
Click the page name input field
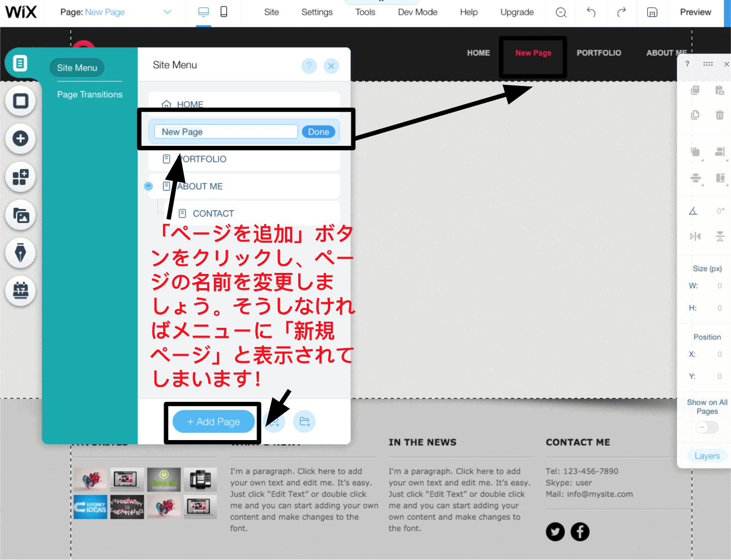pyautogui.click(x=226, y=132)
